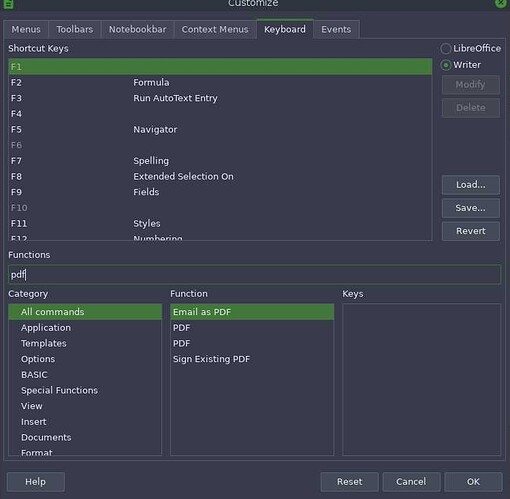Select the LibreOffice radio button
Screen dimensions: 510x499
446,49
